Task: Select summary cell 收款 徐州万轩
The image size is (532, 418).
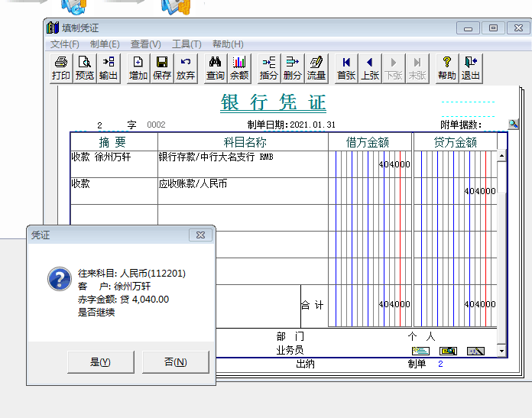Action: pos(114,164)
